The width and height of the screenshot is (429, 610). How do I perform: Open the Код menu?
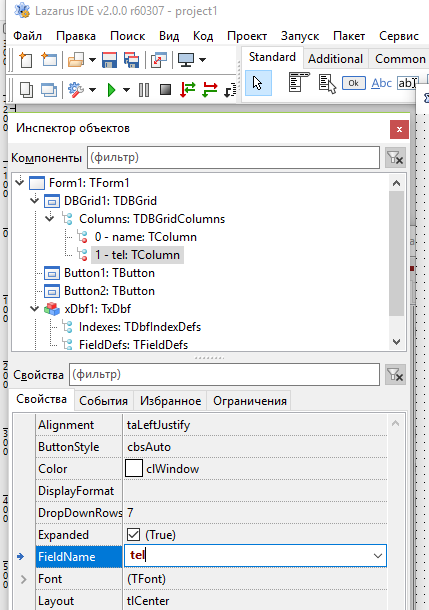203,36
